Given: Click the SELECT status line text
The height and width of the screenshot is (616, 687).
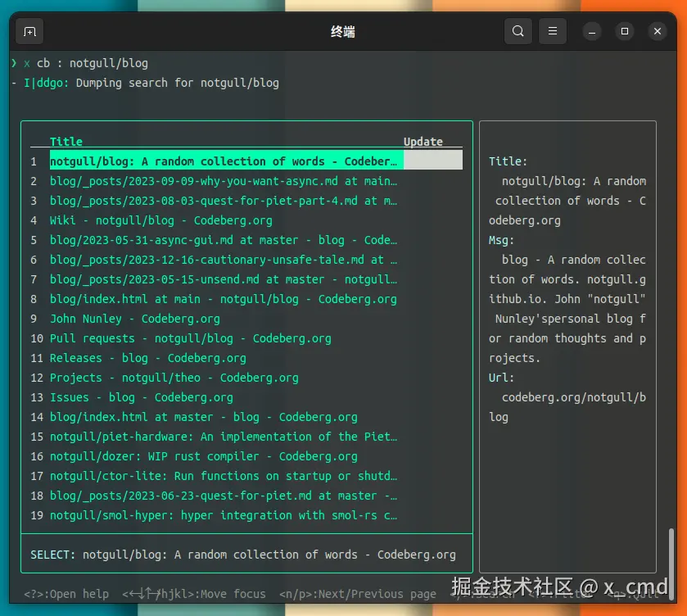Looking at the screenshot, I should (x=243, y=555).
